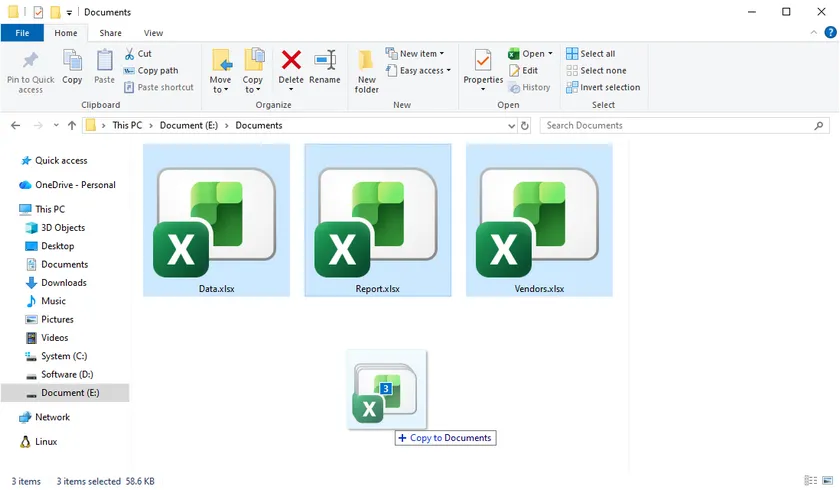Switch to the View tab
This screenshot has width=840, height=490.
click(153, 33)
